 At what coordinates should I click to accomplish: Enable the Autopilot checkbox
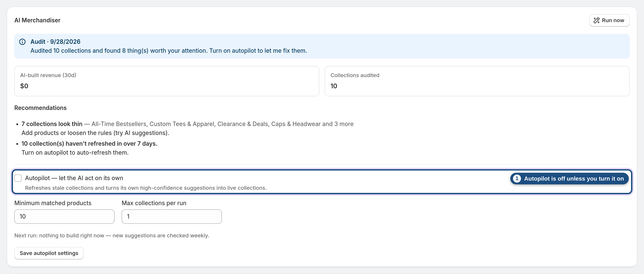18,178
